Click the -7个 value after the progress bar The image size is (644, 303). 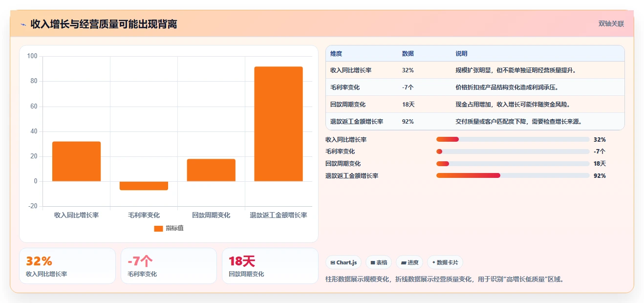click(600, 151)
